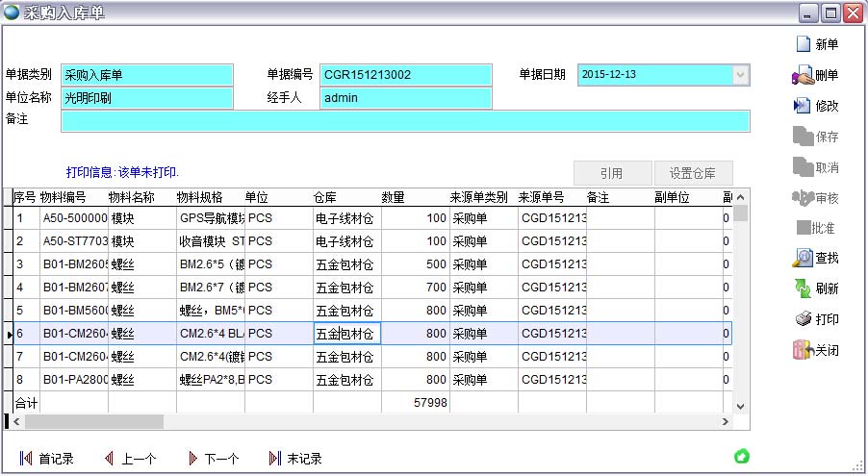
Task: Jump to 末记录 (last record)
Action: [275, 459]
